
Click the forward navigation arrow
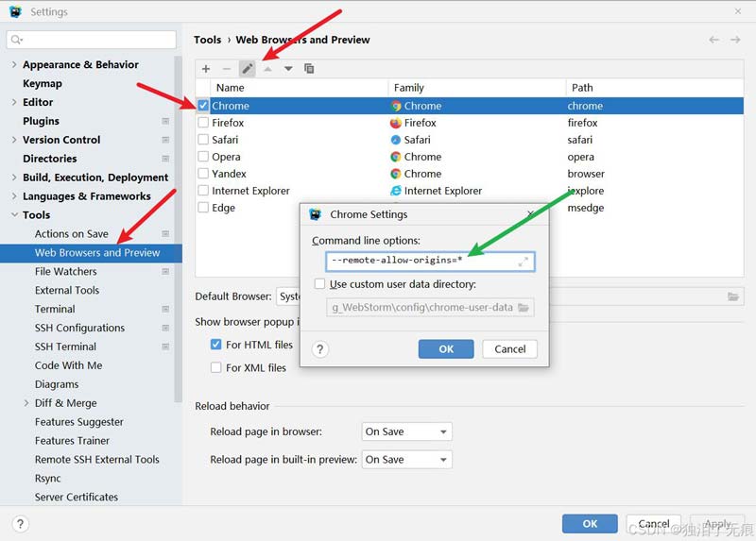coord(736,40)
